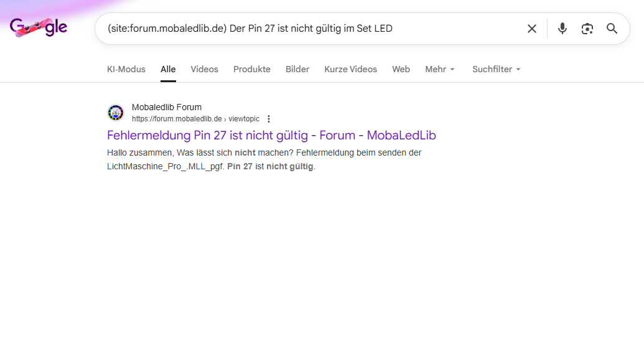This screenshot has height=338, width=644.
Task: Click the Mobaledlib Forum site name
Action: point(166,107)
